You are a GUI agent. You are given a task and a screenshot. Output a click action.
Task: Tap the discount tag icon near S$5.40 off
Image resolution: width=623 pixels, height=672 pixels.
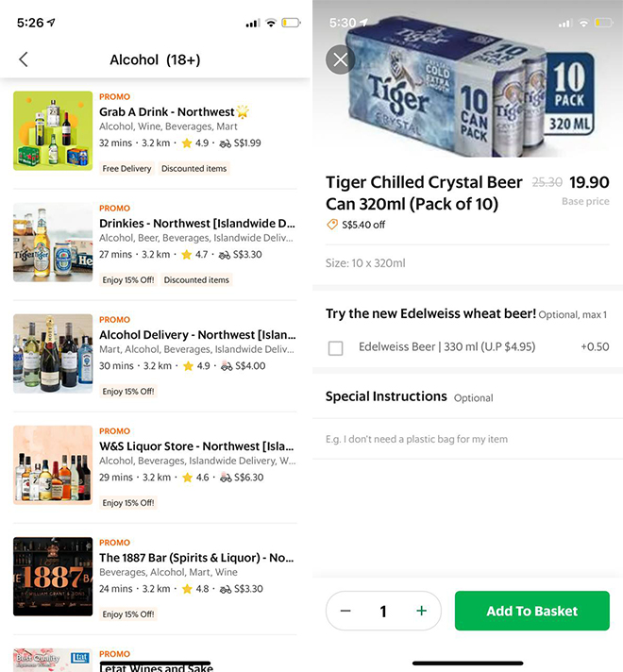point(332,225)
